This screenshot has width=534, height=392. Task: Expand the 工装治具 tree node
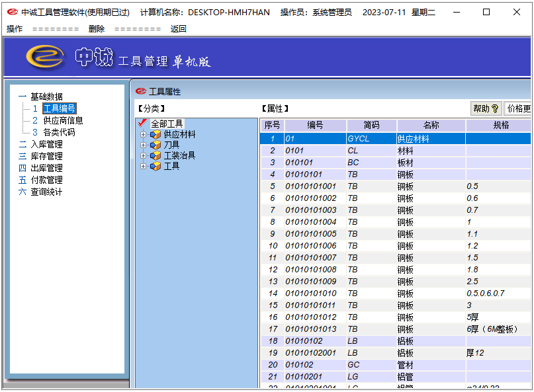coord(143,155)
